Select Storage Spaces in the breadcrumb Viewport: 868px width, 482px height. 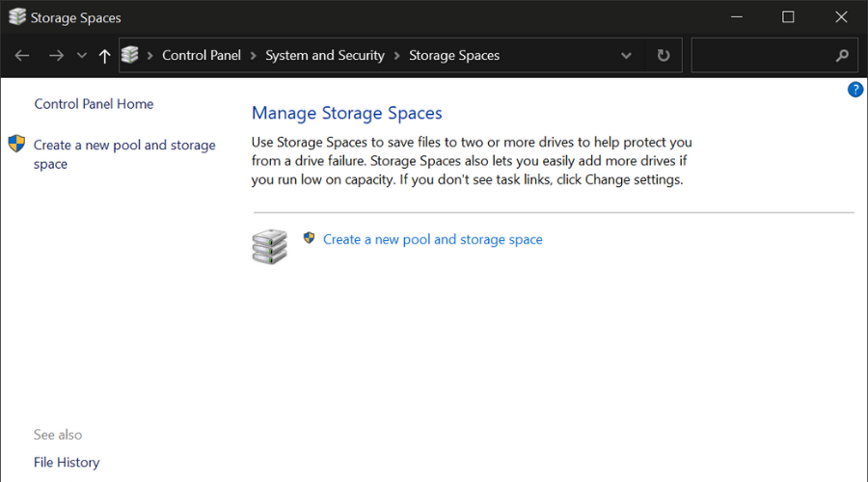454,55
